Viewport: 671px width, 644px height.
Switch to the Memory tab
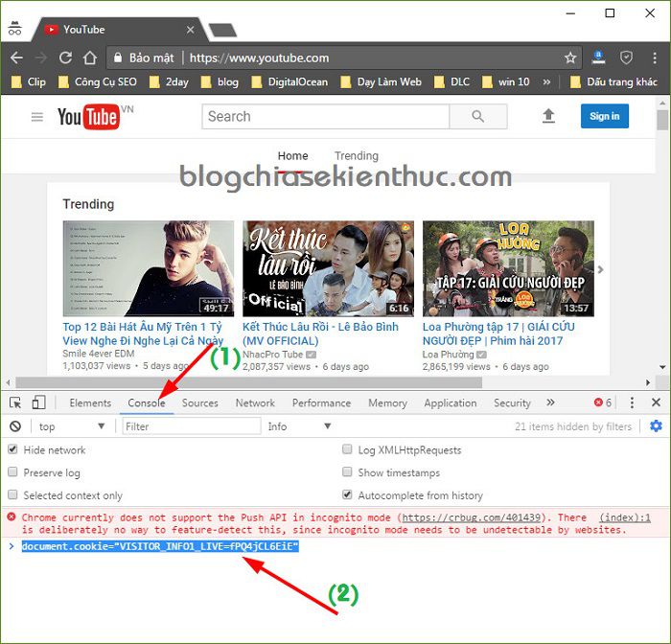(387, 403)
